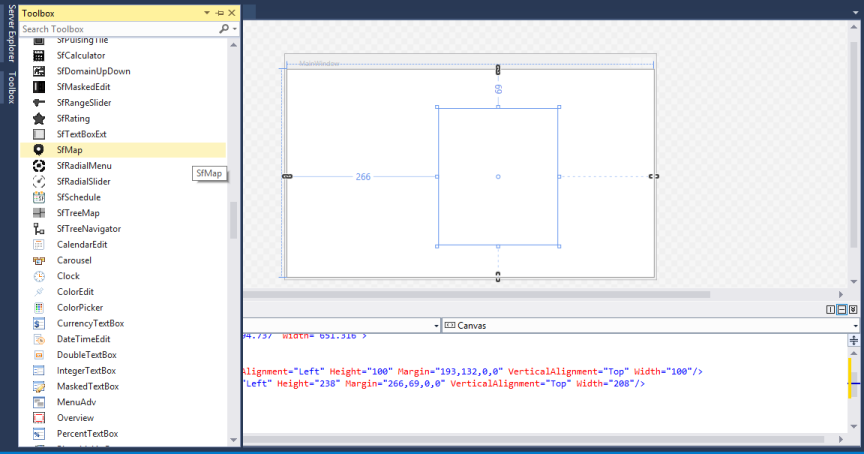Select the SfTreeNavigator toolbox icon
The width and height of the screenshot is (864, 454).
(39, 229)
